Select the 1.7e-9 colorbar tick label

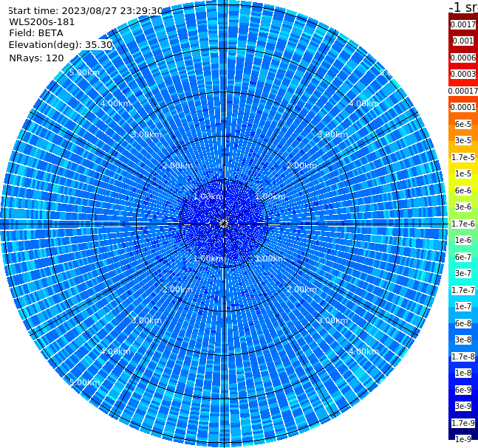point(463,423)
